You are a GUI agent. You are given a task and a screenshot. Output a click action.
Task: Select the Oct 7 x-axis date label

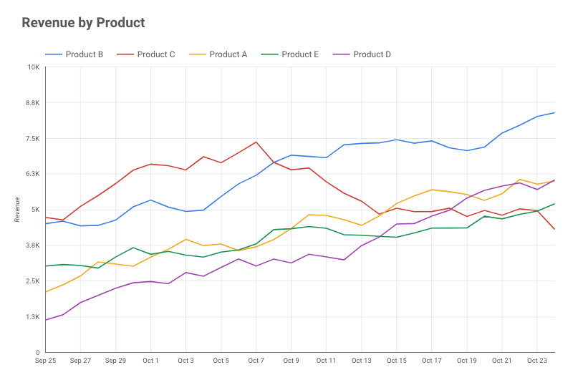(x=256, y=361)
